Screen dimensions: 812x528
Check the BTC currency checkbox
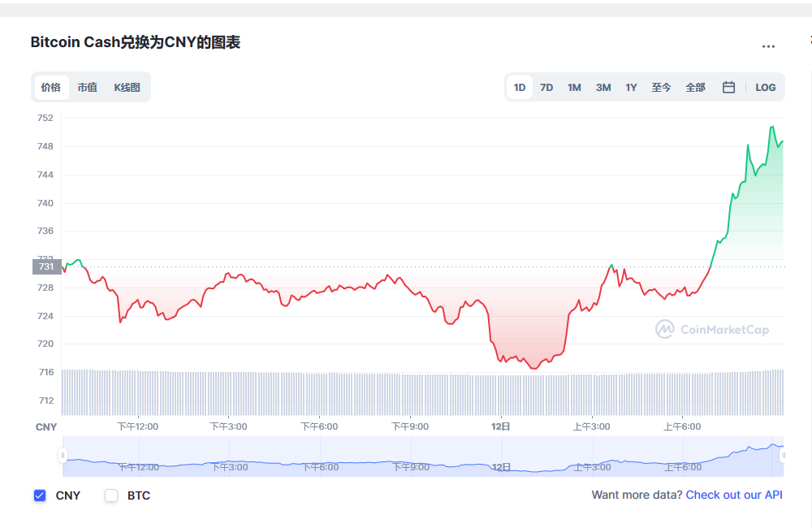pyautogui.click(x=111, y=496)
